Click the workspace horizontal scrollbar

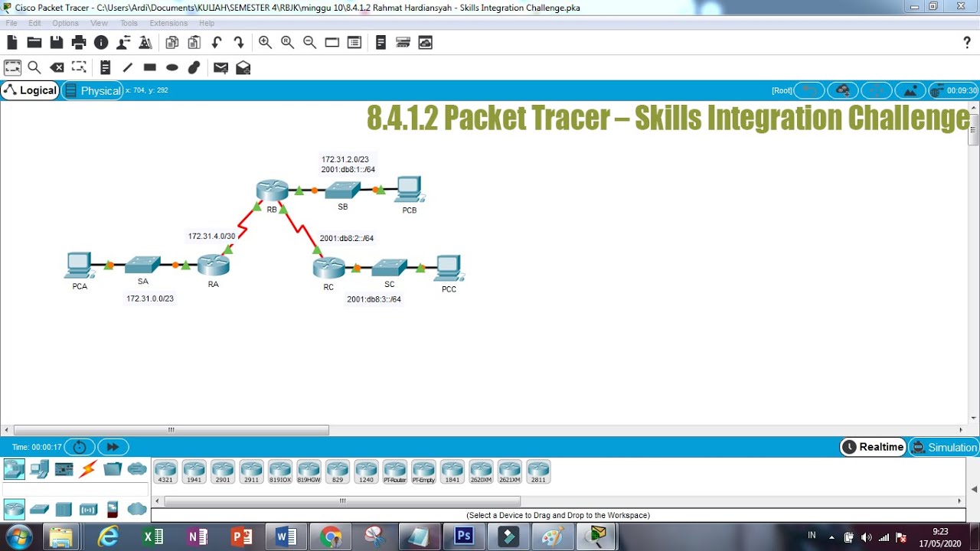coord(171,430)
